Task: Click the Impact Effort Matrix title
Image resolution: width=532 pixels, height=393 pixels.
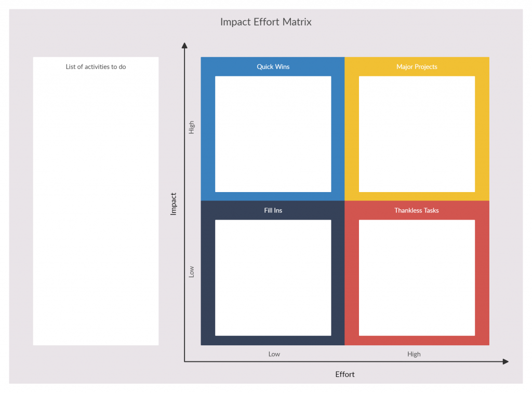Action: (x=265, y=22)
